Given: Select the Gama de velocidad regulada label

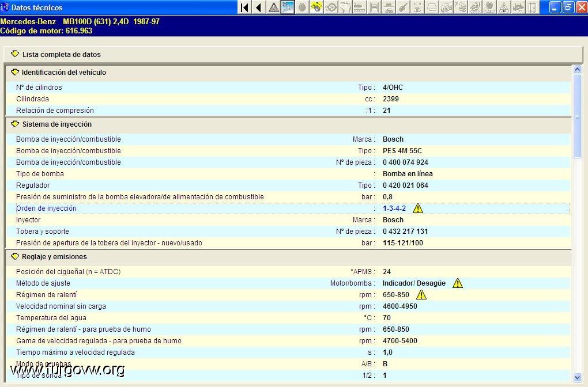Looking at the screenshot, I should pos(99,341).
